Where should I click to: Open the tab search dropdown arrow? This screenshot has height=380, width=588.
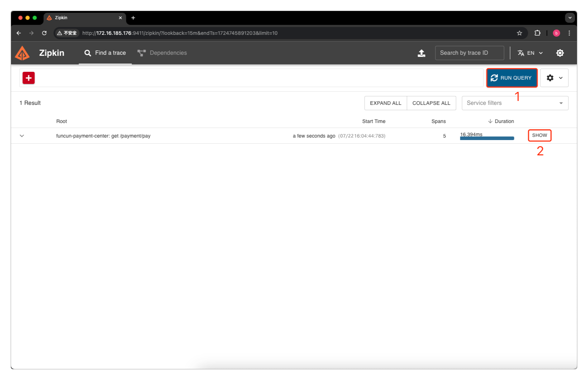click(570, 18)
